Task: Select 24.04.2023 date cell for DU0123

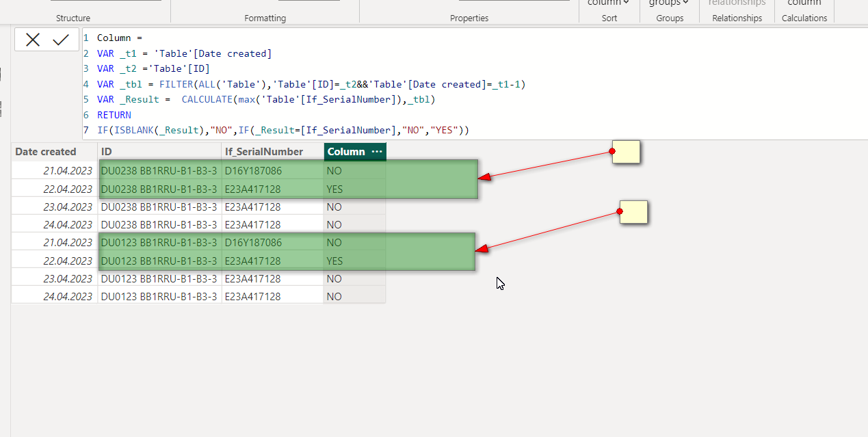Action: point(54,296)
